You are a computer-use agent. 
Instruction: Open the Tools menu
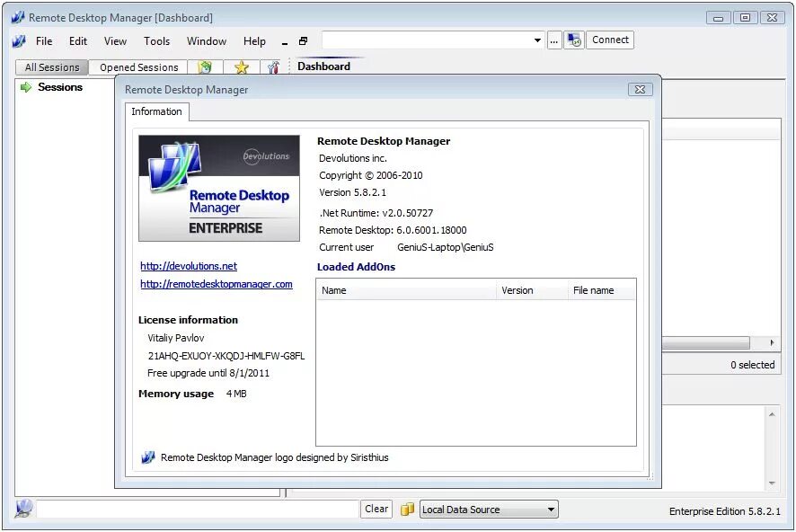(x=156, y=41)
